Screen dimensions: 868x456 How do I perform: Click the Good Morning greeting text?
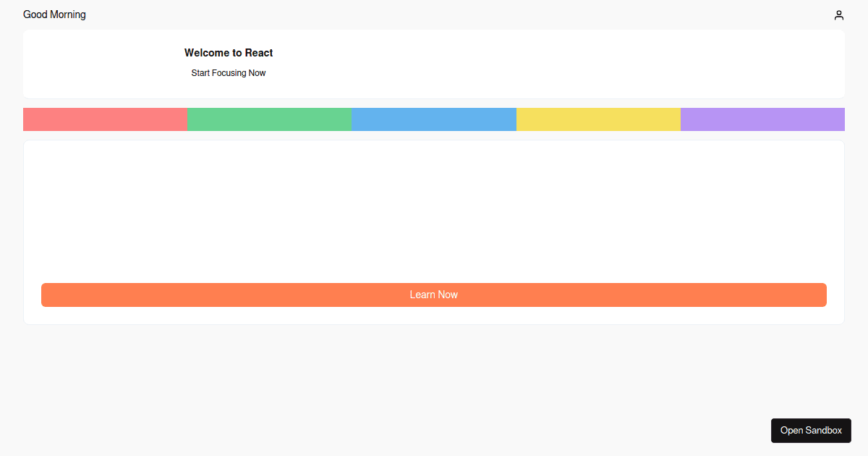point(54,14)
